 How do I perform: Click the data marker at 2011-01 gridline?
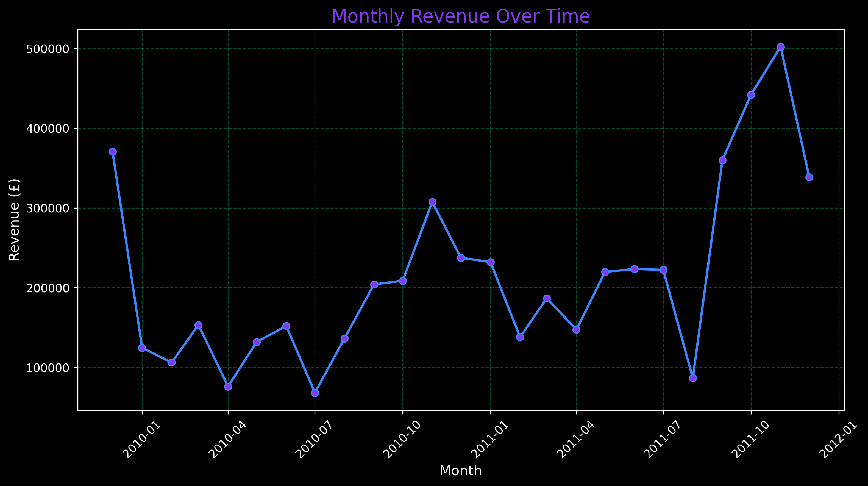(x=491, y=262)
